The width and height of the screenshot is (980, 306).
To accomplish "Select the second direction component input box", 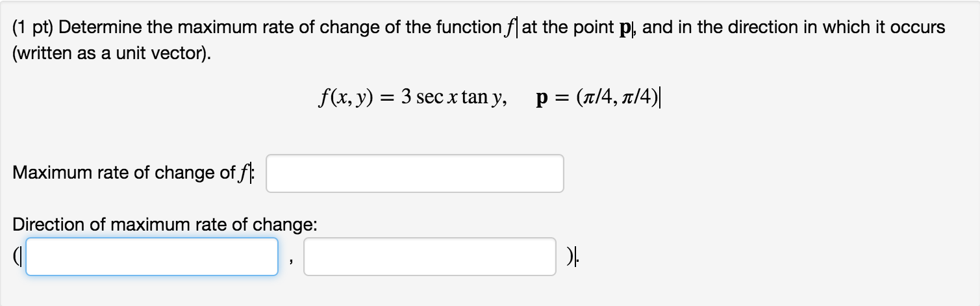I will tap(429, 257).
